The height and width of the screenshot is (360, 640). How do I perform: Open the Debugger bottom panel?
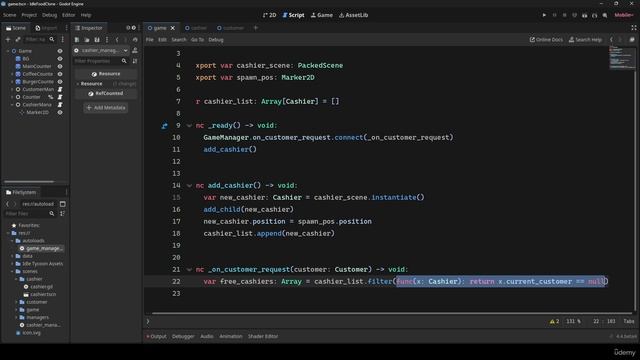[183, 336]
